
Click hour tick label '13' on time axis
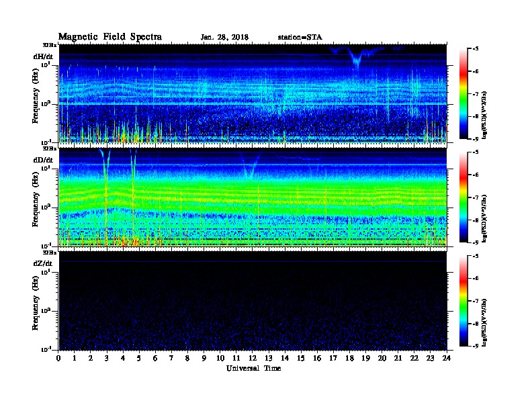[x=269, y=358]
